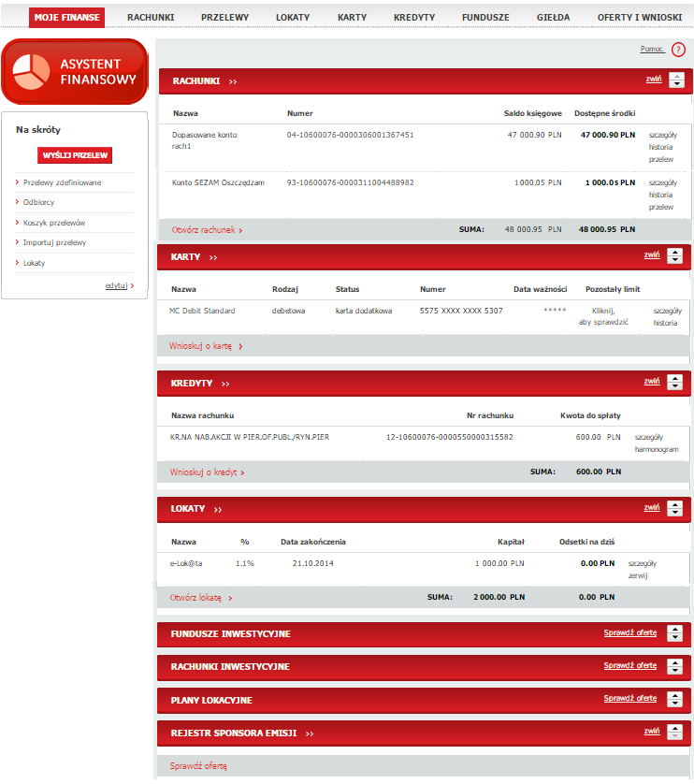Expand the Fundusze Inwestycyjne section icon
Image resolution: width=694 pixels, height=784 pixels.
pyautogui.click(x=674, y=633)
